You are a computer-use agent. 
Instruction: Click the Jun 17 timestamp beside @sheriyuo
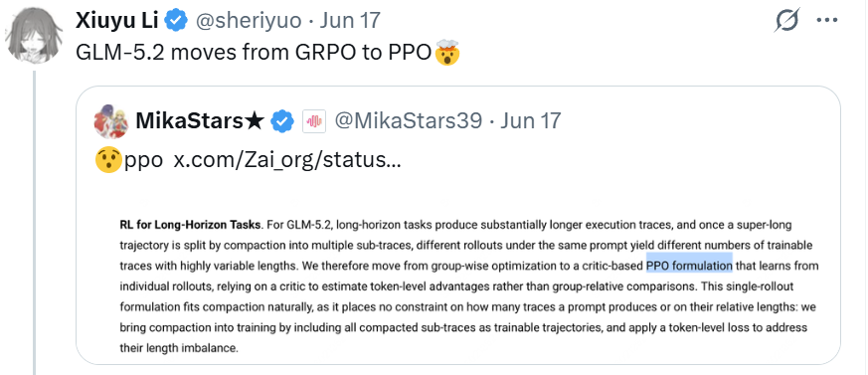[350, 21]
